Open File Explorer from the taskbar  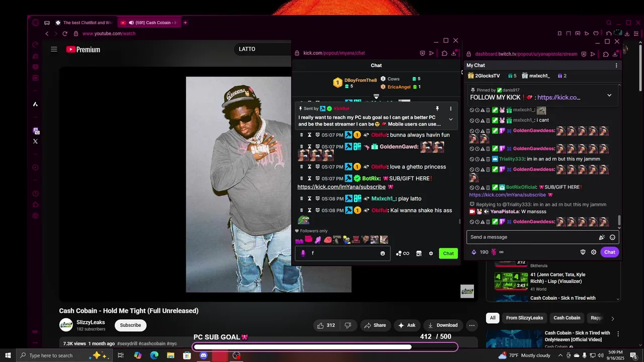[171, 355]
